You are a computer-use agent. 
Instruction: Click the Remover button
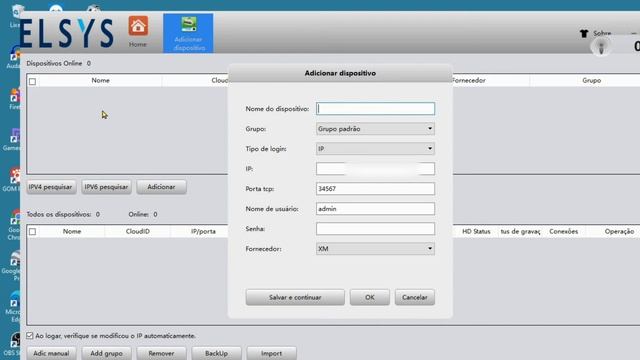click(161, 353)
